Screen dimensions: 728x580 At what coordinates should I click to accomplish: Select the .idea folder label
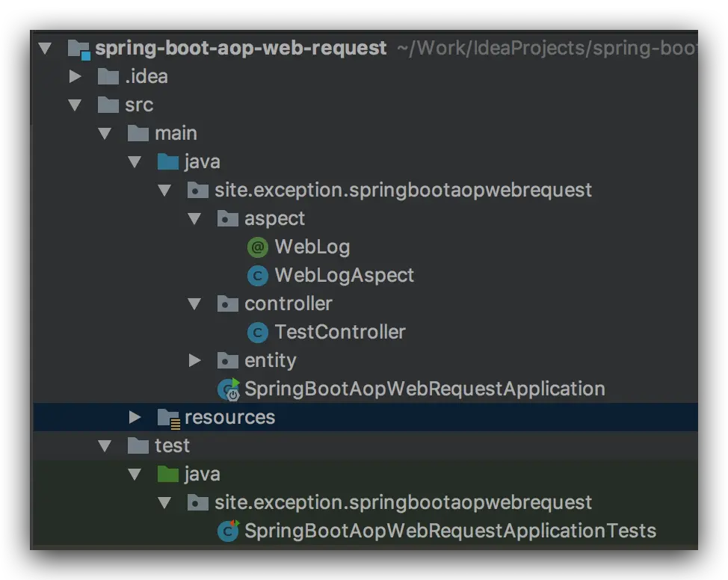[x=146, y=77]
